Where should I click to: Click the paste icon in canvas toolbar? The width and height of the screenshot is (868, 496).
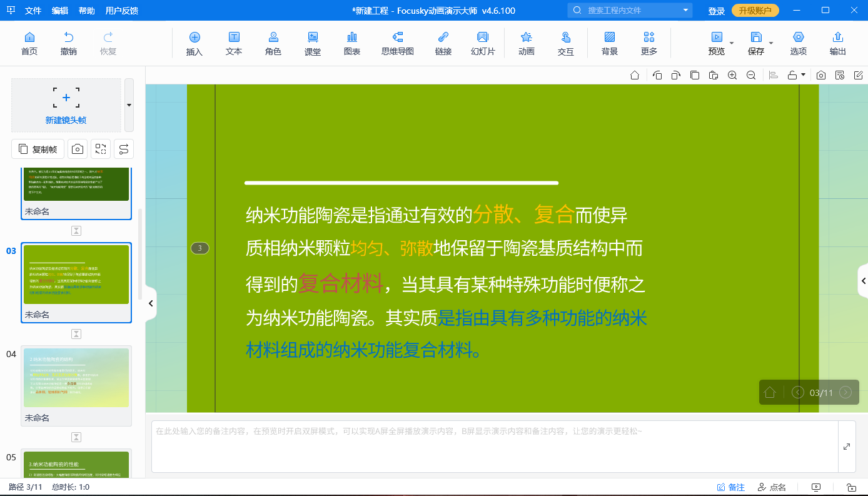(714, 75)
